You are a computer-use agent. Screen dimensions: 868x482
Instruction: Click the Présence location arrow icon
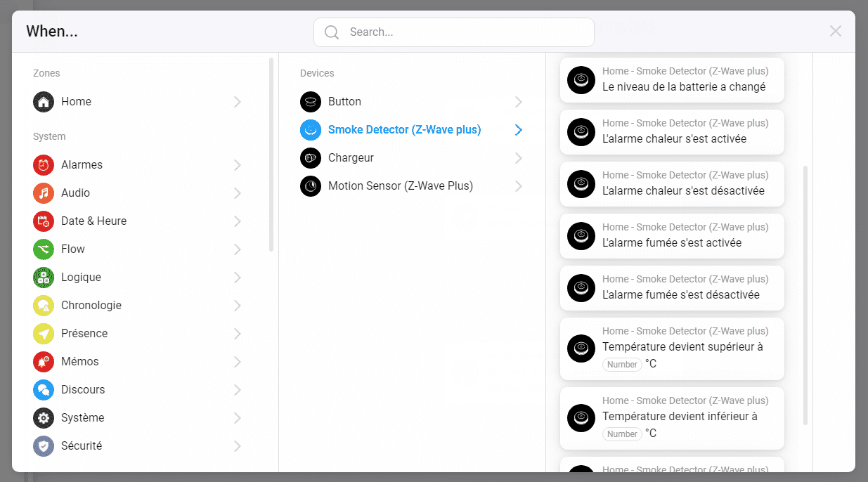[44, 334]
